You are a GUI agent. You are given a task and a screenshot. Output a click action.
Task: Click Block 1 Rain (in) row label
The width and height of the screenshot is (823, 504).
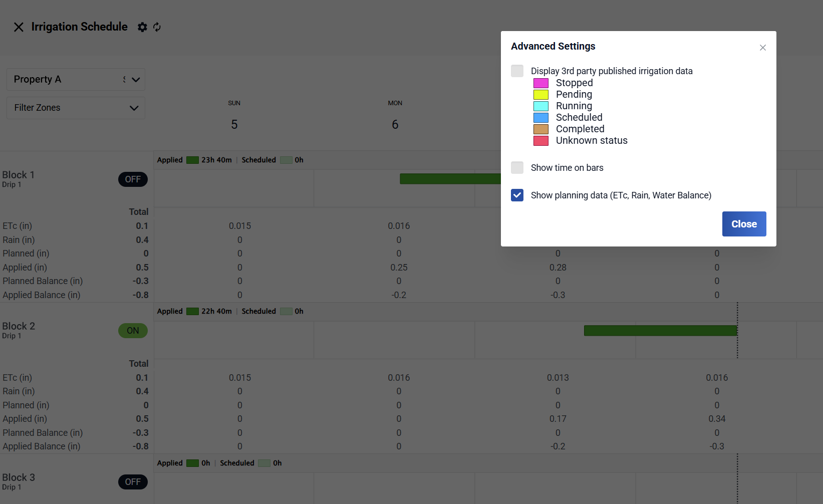point(19,240)
